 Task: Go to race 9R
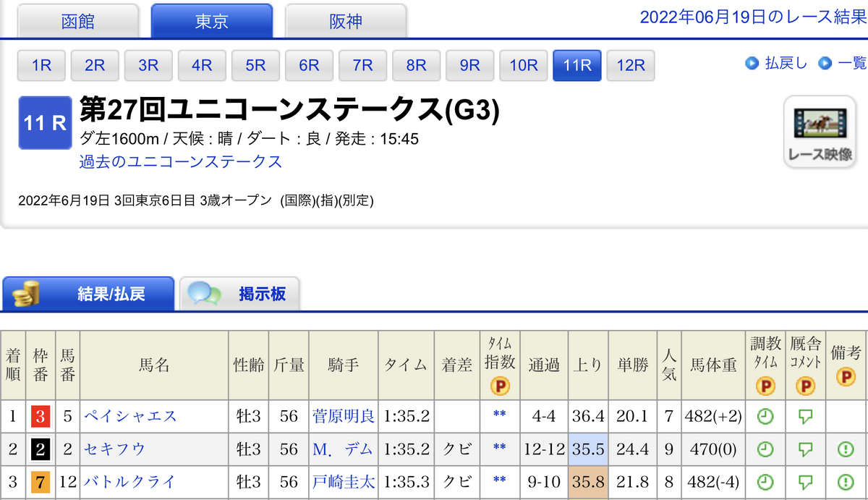[470, 65]
